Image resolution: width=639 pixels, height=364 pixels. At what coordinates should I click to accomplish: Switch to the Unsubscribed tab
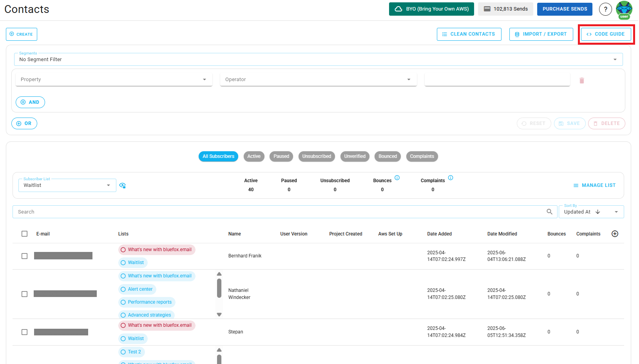pos(317,156)
